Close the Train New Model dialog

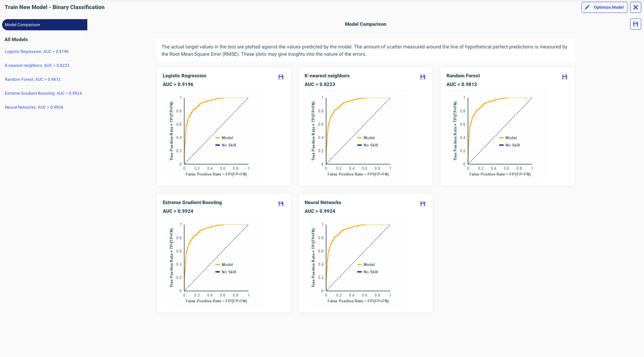click(635, 7)
